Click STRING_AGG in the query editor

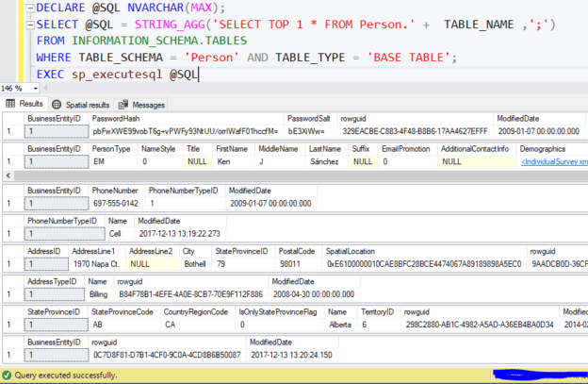click(170, 25)
